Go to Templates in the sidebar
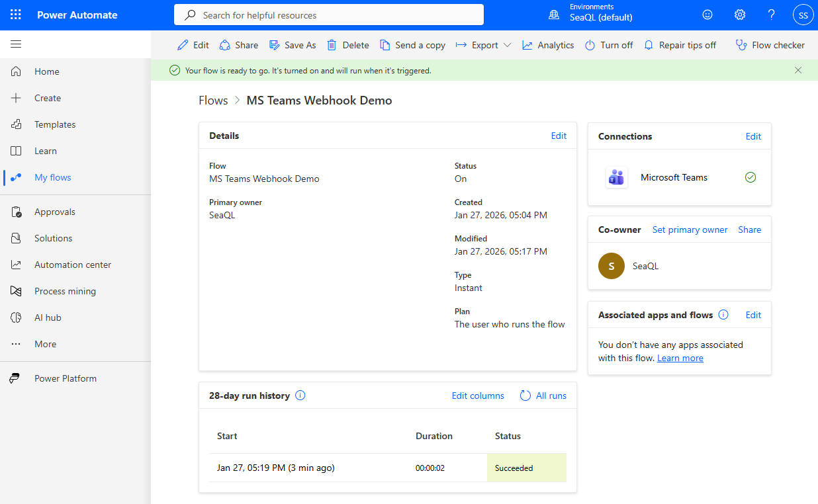 pos(55,124)
